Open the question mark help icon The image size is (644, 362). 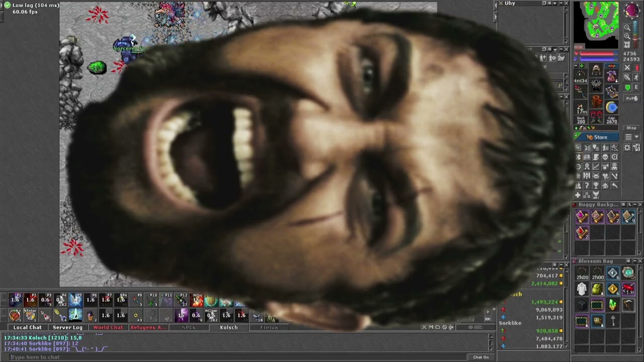[x=587, y=186]
